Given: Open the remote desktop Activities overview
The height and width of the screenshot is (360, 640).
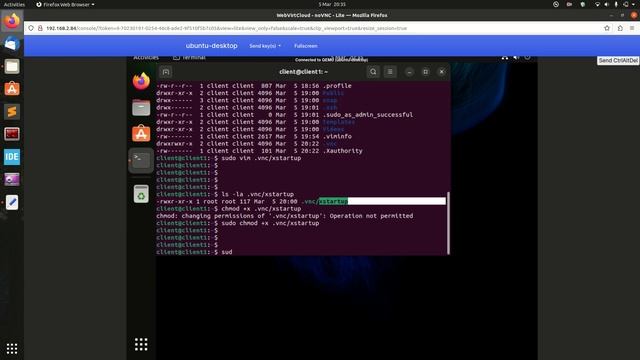Looking at the screenshot, I should click(x=146, y=58).
